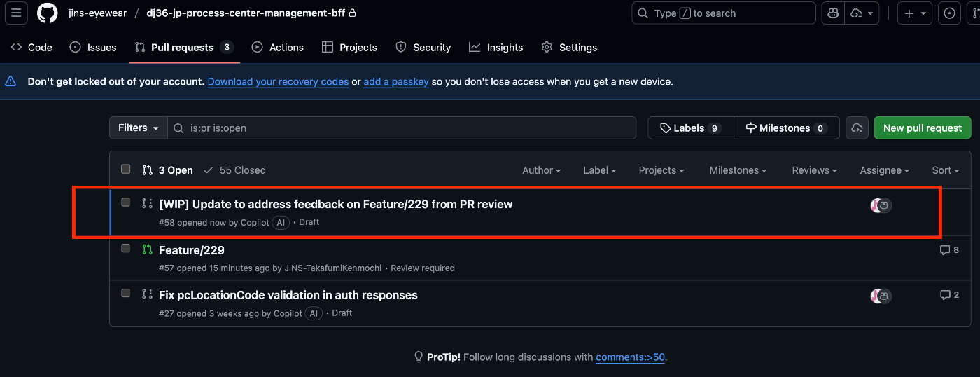The height and width of the screenshot is (377, 980).
Task: Click the GitHub octocat logo
Action: (x=47, y=13)
